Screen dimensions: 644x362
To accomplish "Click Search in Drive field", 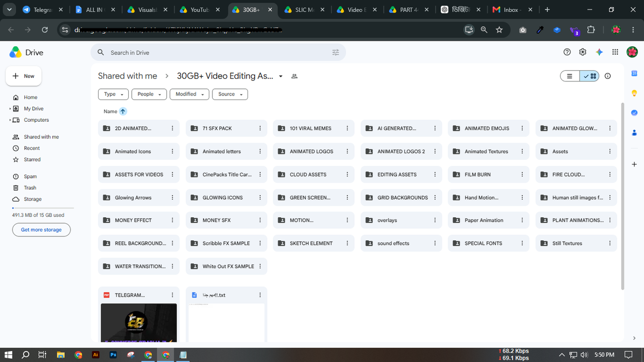I will point(218,52).
